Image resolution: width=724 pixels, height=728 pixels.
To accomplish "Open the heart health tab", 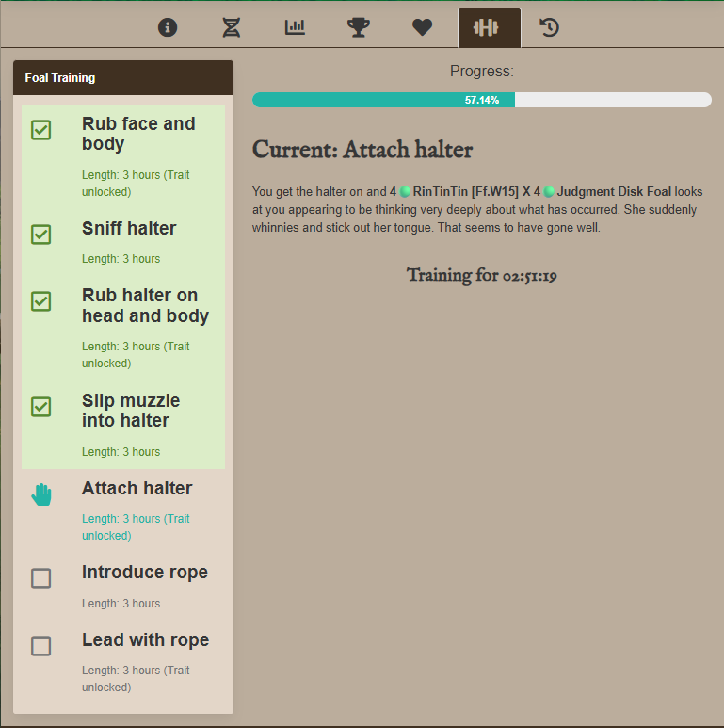I will point(423,27).
